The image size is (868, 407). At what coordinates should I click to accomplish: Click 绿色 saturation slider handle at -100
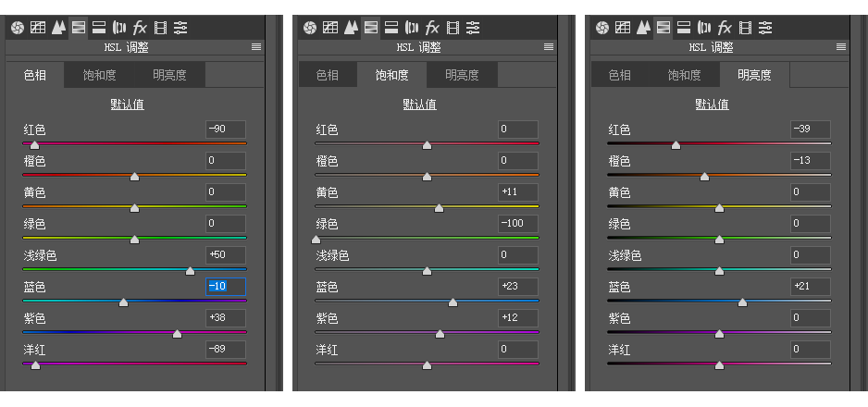coord(316,240)
